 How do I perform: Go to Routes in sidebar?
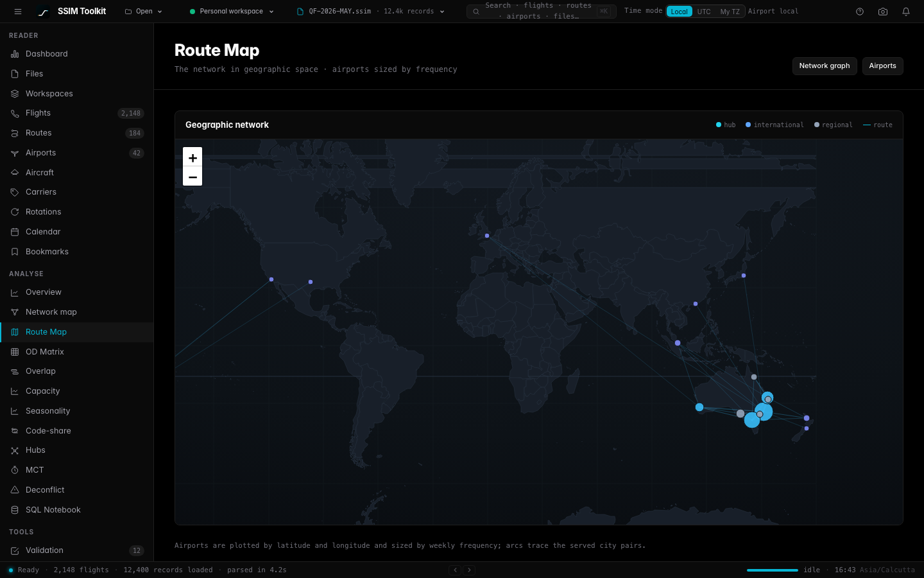click(x=77, y=133)
